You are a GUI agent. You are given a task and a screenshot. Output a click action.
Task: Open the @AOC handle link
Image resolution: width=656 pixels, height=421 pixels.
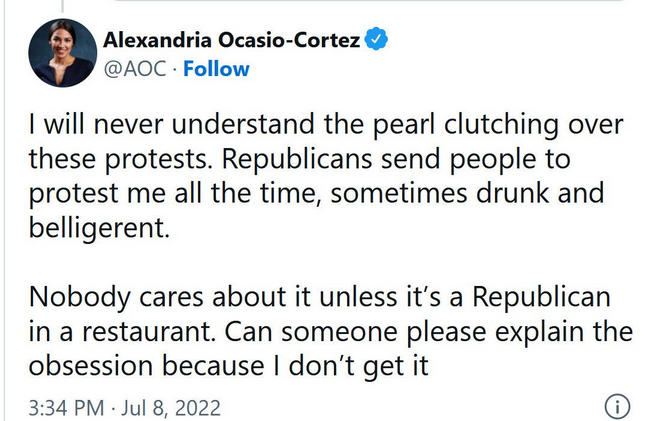tap(132, 69)
